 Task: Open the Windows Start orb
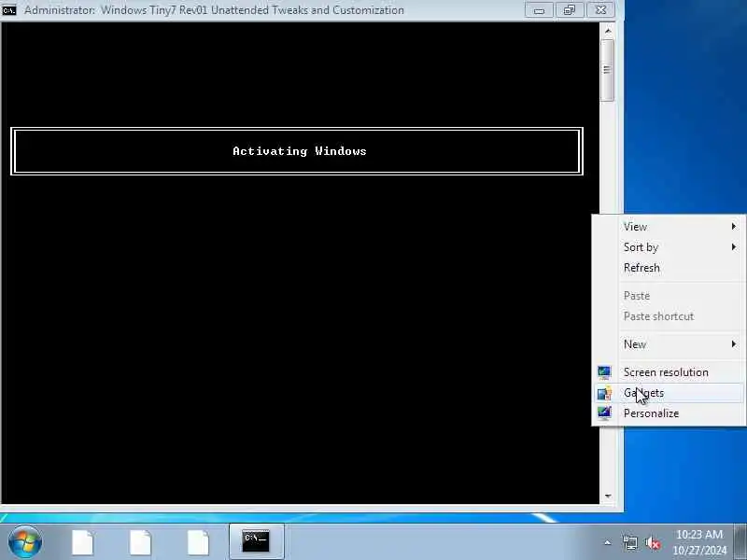point(25,542)
